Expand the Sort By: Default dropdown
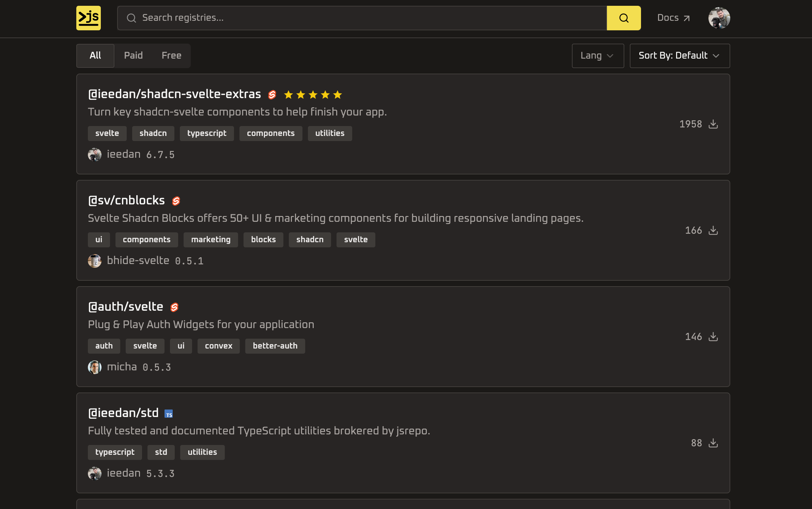 (680, 56)
